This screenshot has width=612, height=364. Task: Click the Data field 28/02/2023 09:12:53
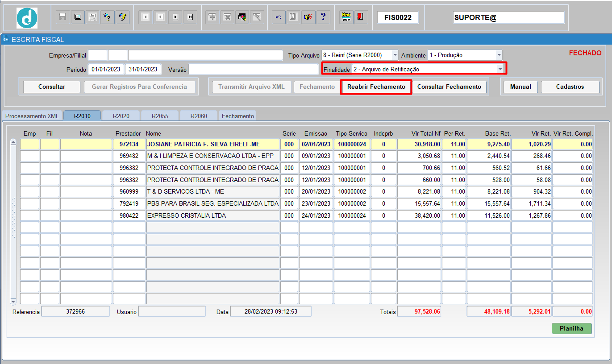(271, 311)
